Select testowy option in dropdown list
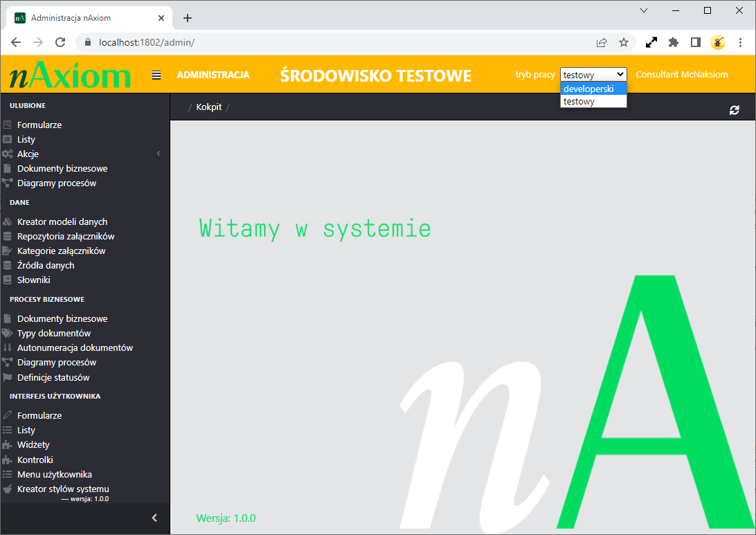The width and height of the screenshot is (756, 535). [x=593, y=101]
